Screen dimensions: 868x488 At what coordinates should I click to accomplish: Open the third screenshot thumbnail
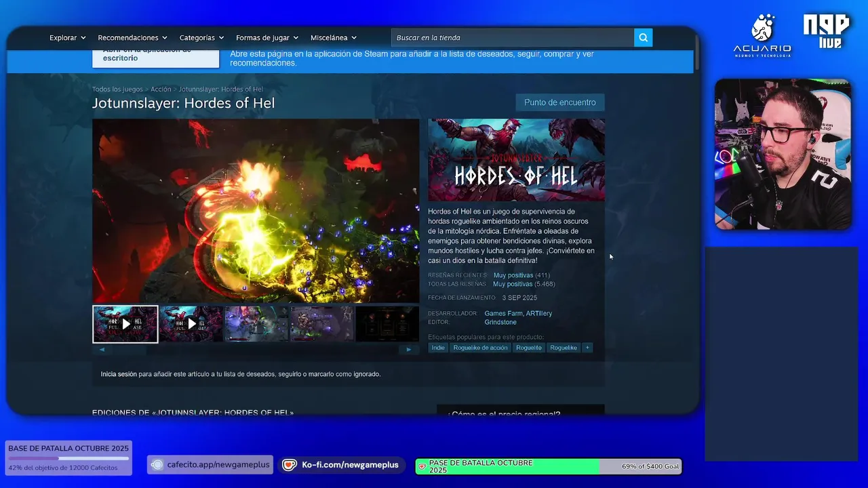pos(256,324)
